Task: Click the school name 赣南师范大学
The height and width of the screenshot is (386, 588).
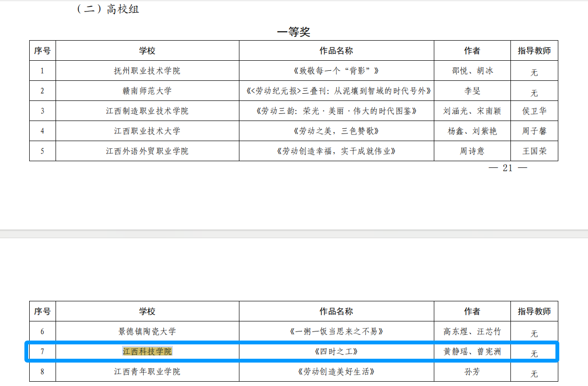Action: tap(147, 91)
